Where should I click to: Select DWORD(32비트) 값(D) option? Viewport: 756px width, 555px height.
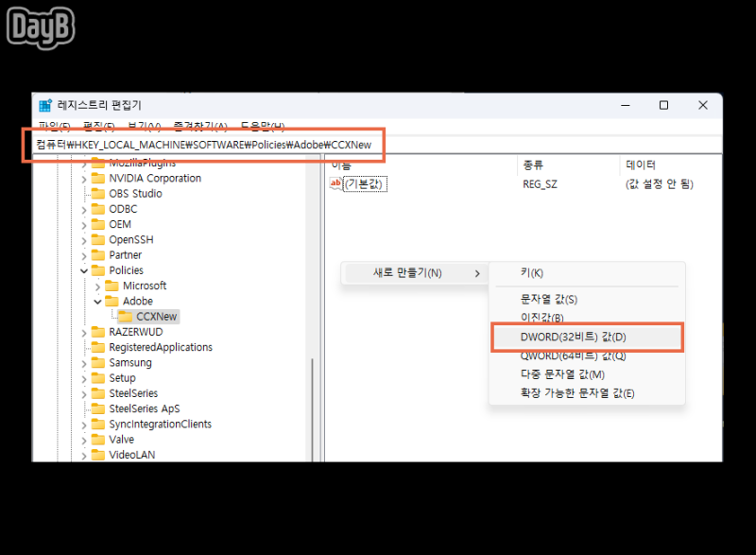click(x=587, y=337)
